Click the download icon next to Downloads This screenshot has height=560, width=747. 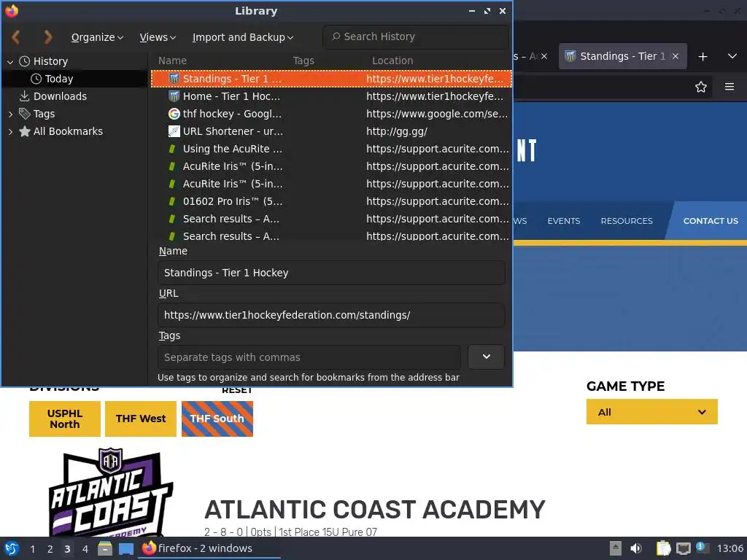pyautogui.click(x=25, y=96)
